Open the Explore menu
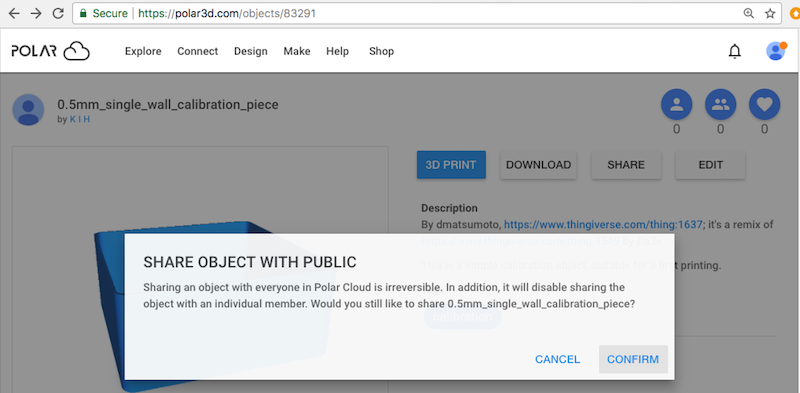 click(x=143, y=51)
